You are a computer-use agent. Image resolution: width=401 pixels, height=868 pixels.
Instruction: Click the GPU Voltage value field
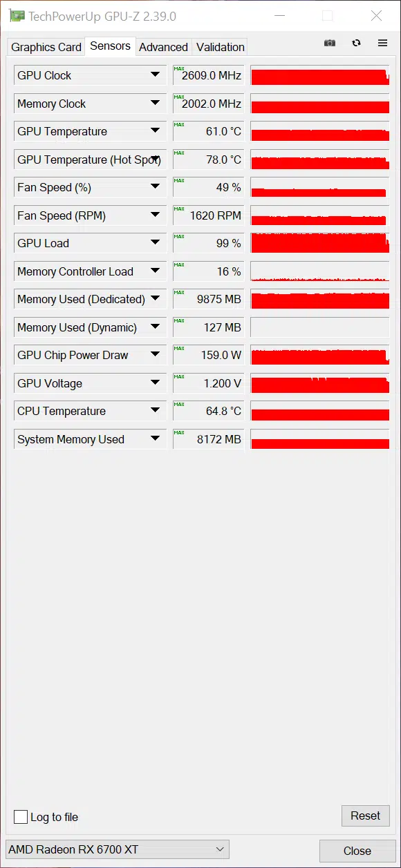pyautogui.click(x=208, y=383)
